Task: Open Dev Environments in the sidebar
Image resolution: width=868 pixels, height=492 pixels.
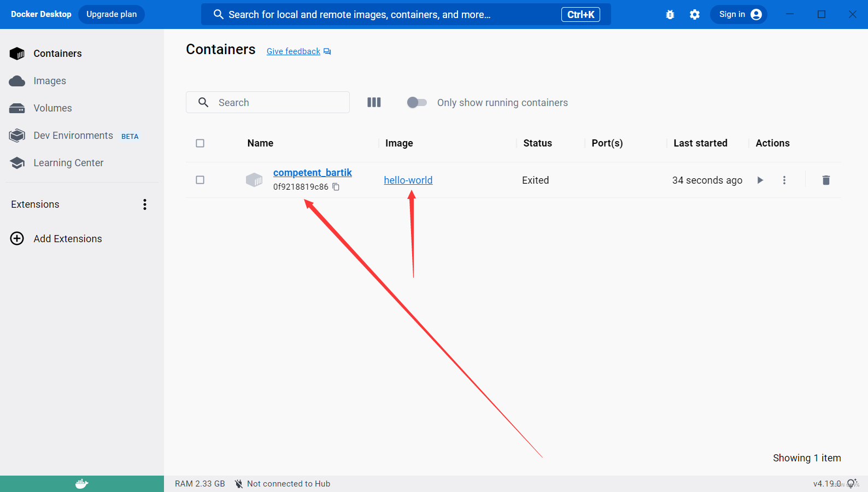Action: point(82,136)
